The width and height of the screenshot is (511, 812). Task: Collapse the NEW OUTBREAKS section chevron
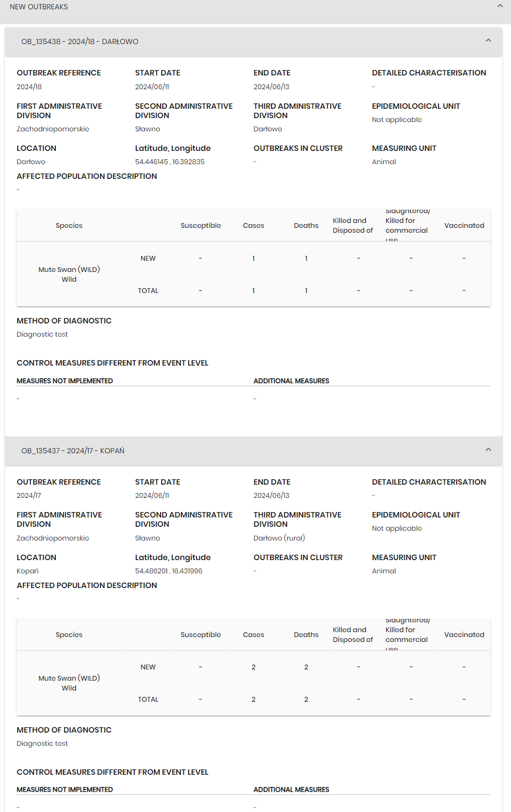point(500,6)
